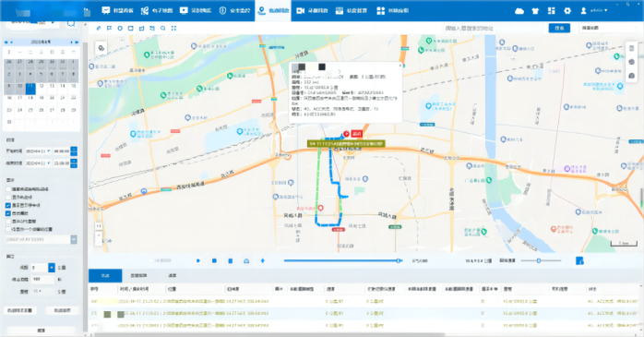Click the flag icon in map toolbar
Image resolution: width=644 pixels, height=337 pixels.
[109, 28]
